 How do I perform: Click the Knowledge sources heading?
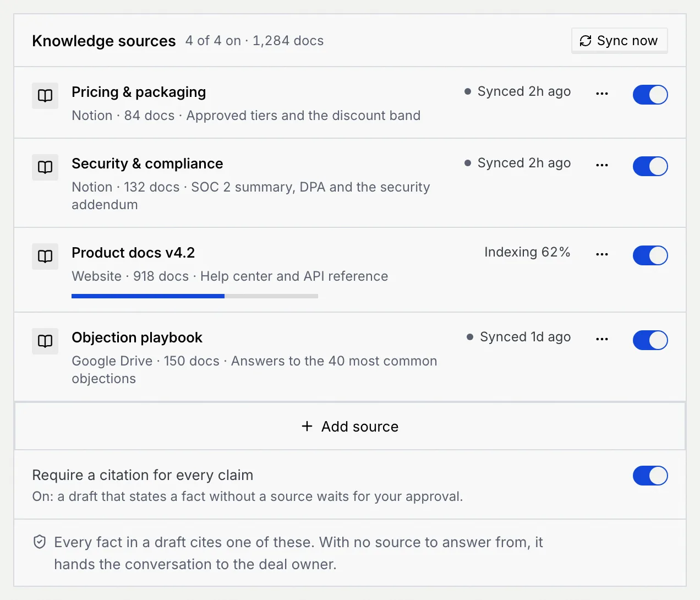click(104, 41)
